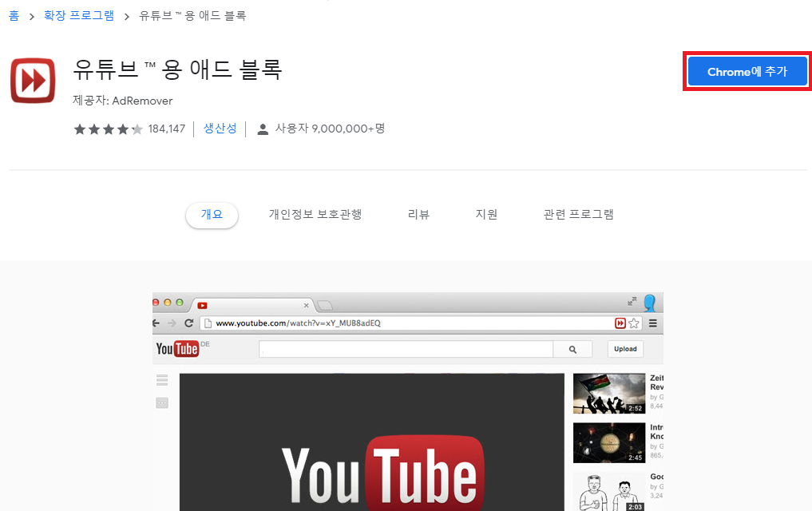The height and width of the screenshot is (511, 812).
Task: Open the 리뷰 tab
Action: coord(418,214)
